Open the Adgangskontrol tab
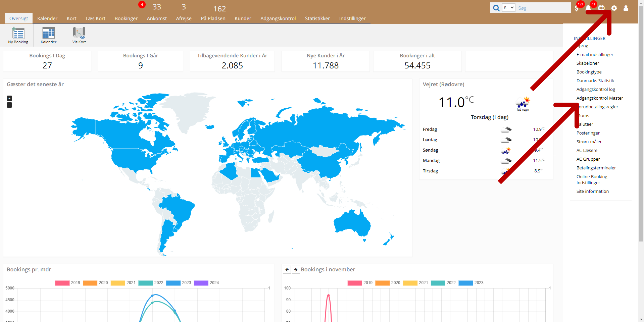The image size is (644, 322). click(x=278, y=18)
